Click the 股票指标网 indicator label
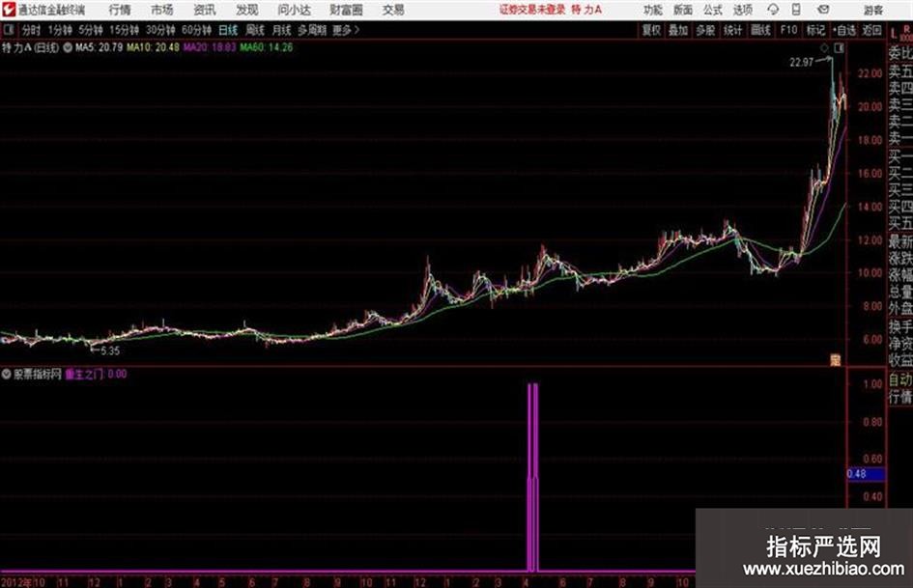 38,374
